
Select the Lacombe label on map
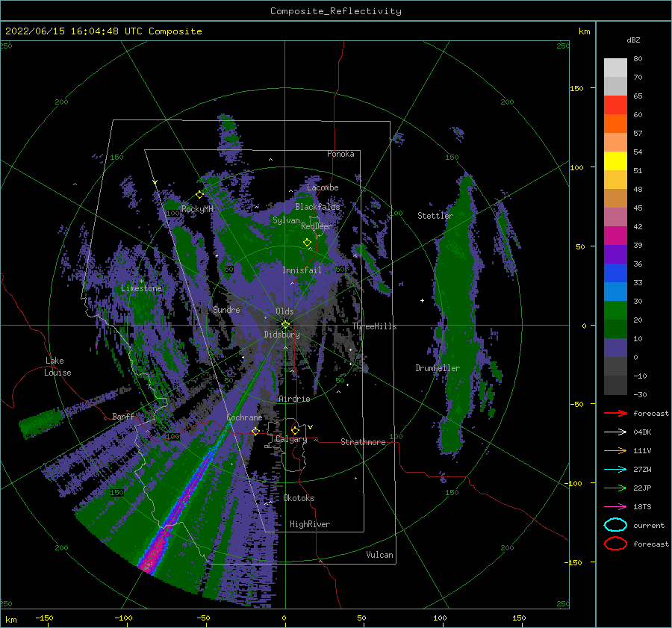tap(323, 187)
